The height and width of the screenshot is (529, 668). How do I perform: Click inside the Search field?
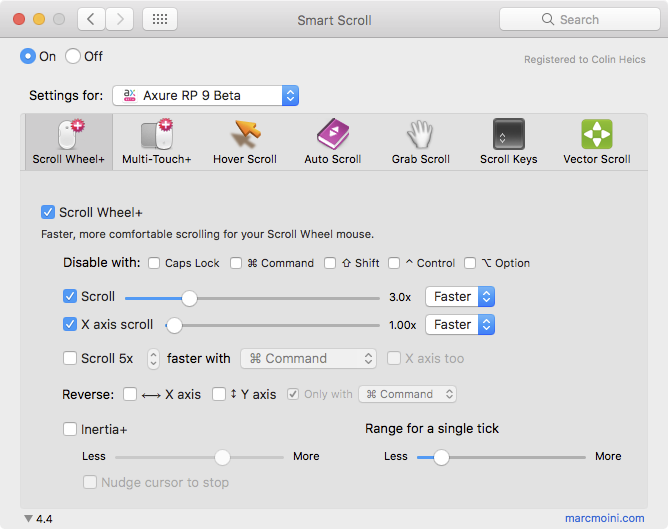(580, 19)
